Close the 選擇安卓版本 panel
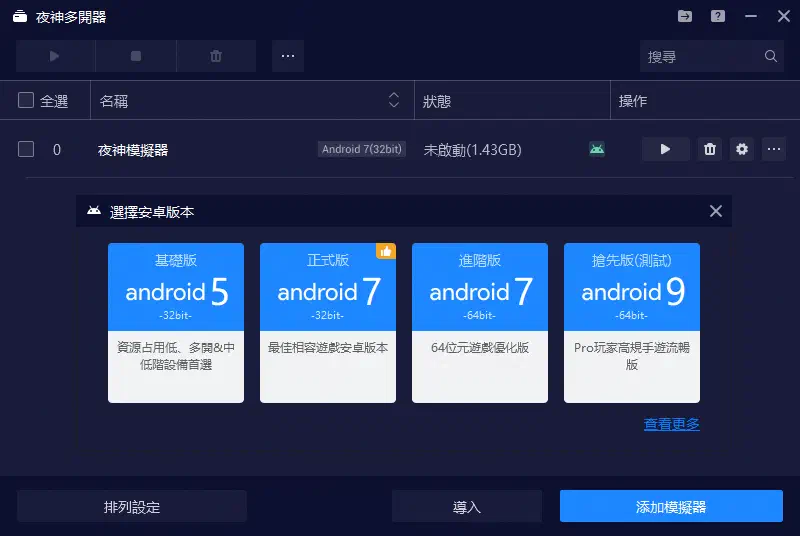The image size is (800, 536). pyautogui.click(x=715, y=211)
